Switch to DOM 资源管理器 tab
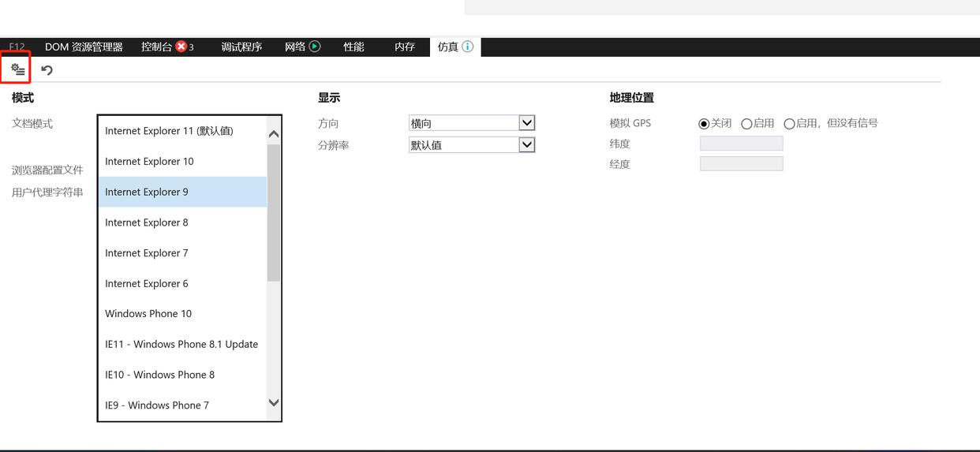Viewport: 980px width, 452px height. click(x=84, y=47)
